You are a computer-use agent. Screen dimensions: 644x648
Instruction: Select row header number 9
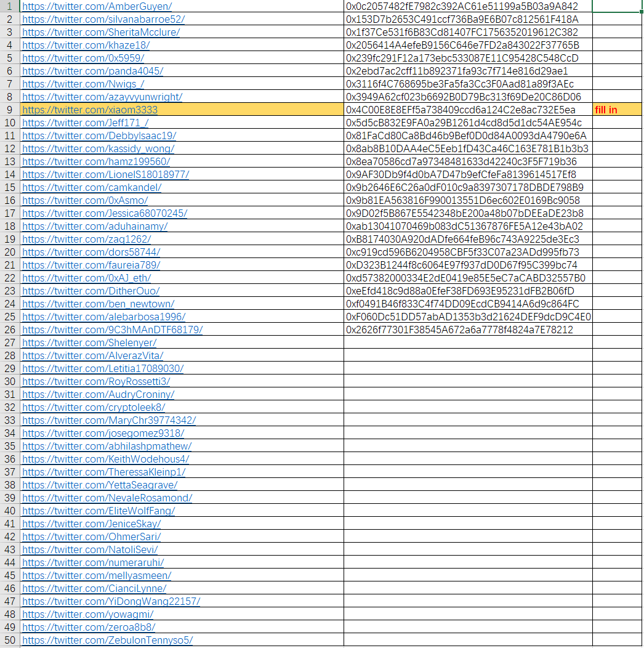point(9,110)
